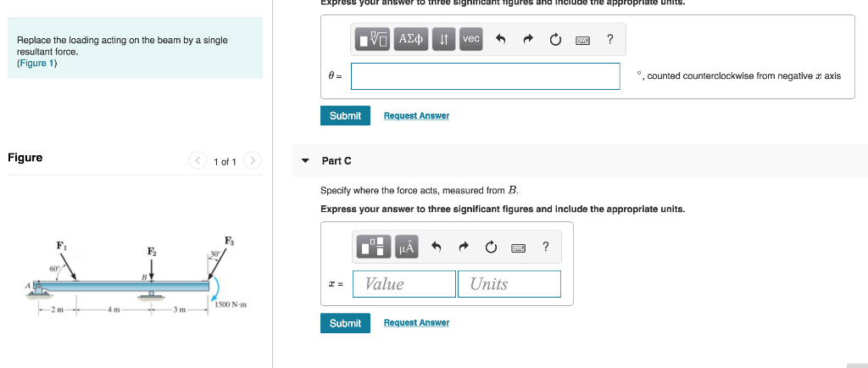The height and width of the screenshot is (368, 868).
Task: Open keyboard shortcuts in Part C toolbar
Action: [x=518, y=248]
